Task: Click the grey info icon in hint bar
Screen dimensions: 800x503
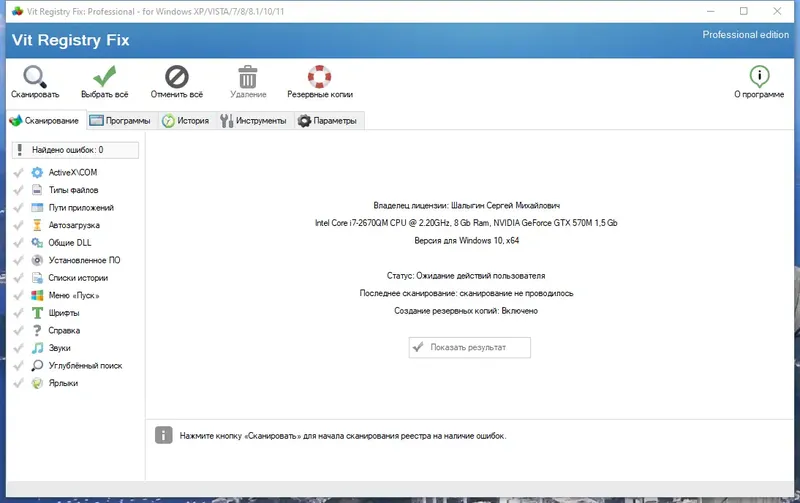Action: click(163, 435)
